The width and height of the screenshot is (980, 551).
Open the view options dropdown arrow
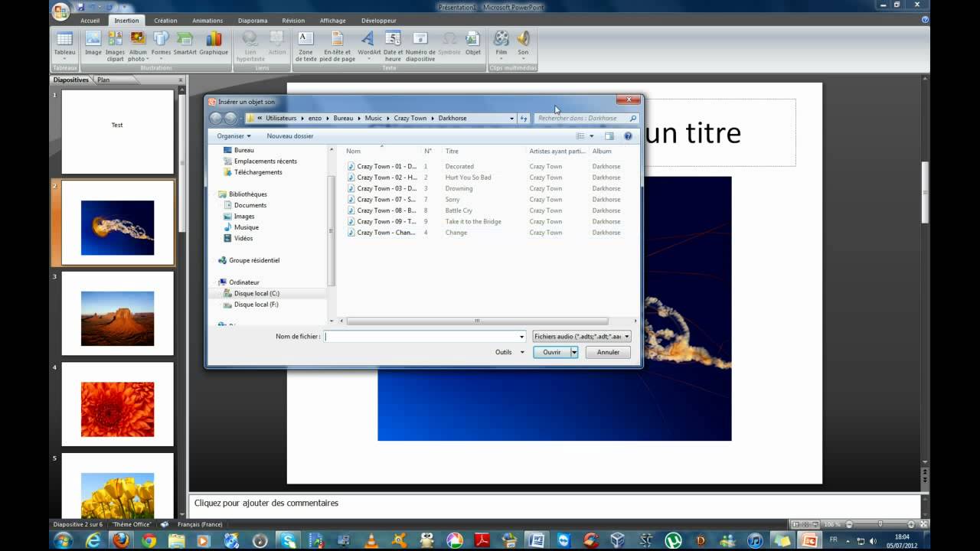click(x=592, y=136)
